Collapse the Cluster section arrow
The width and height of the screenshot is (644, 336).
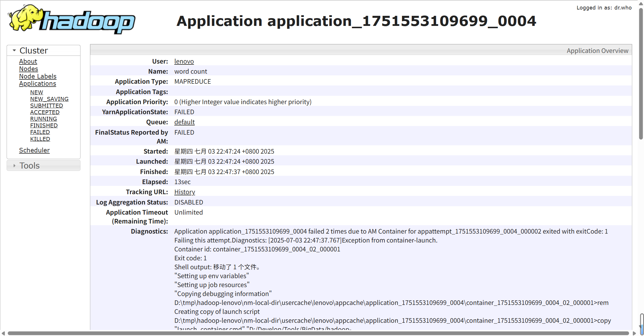pos(14,50)
